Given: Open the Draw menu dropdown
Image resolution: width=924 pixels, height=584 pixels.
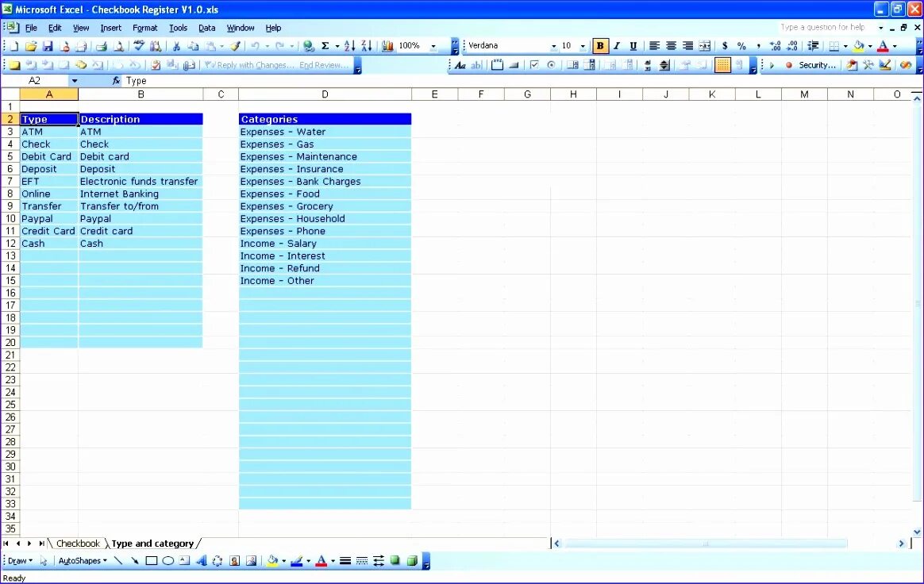Looking at the screenshot, I should click(x=20, y=561).
